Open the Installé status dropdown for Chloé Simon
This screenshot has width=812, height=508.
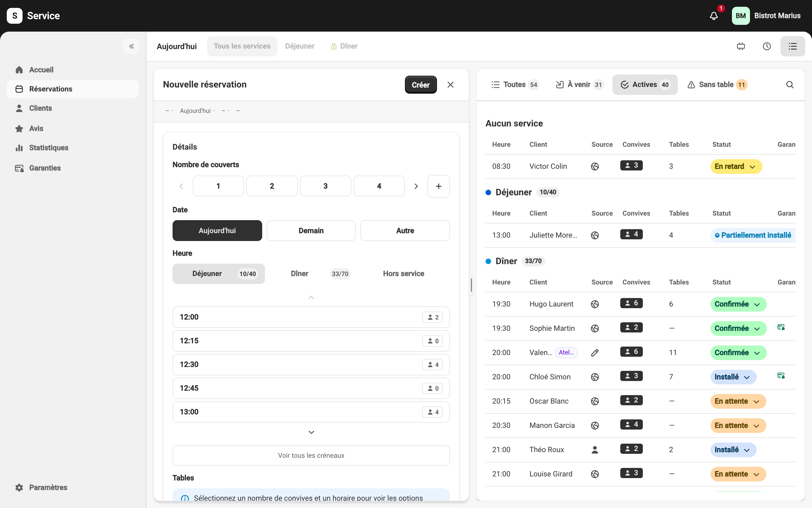tap(733, 377)
